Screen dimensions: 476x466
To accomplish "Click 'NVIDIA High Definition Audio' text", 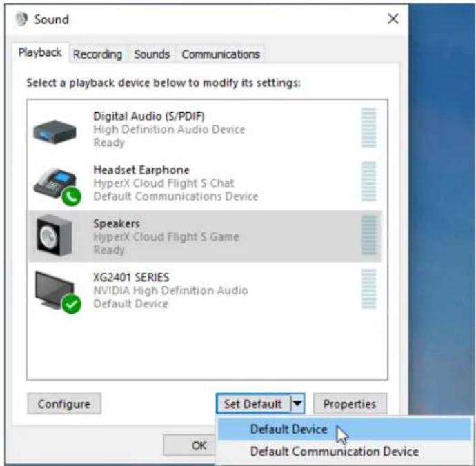I will coord(170,291).
